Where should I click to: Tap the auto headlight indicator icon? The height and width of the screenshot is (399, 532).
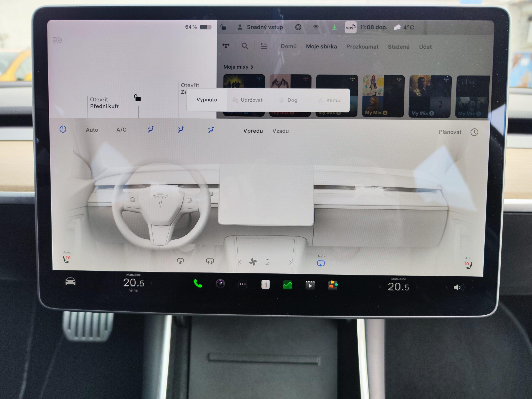[57, 40]
